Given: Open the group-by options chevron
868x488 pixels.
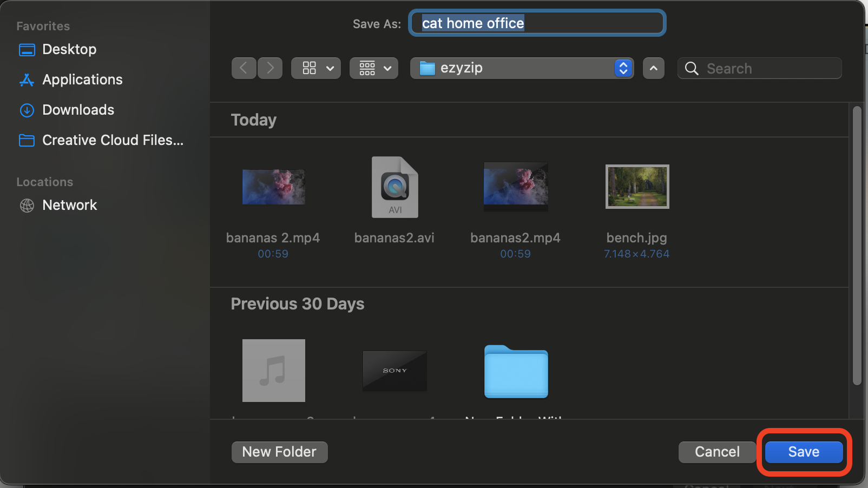Looking at the screenshot, I should [388, 69].
